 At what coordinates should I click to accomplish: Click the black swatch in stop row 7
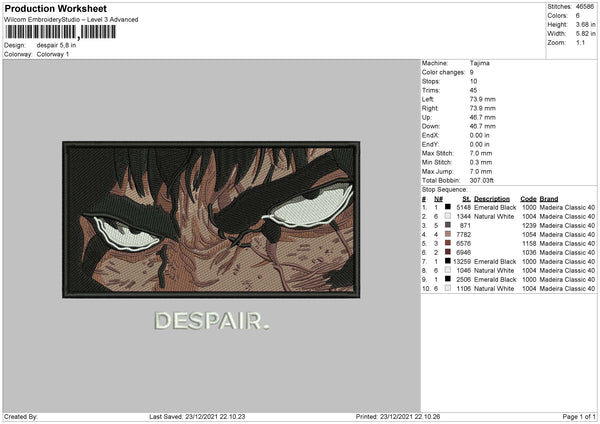448,261
